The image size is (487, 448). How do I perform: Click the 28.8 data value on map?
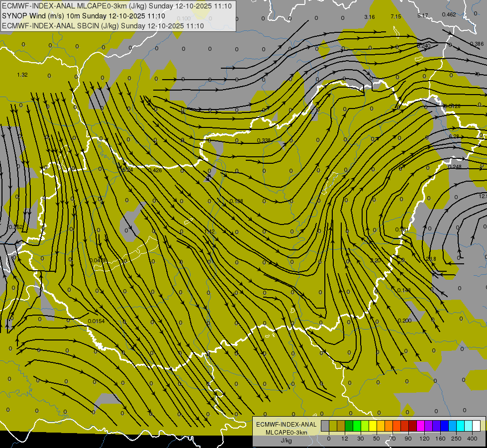(430, 259)
